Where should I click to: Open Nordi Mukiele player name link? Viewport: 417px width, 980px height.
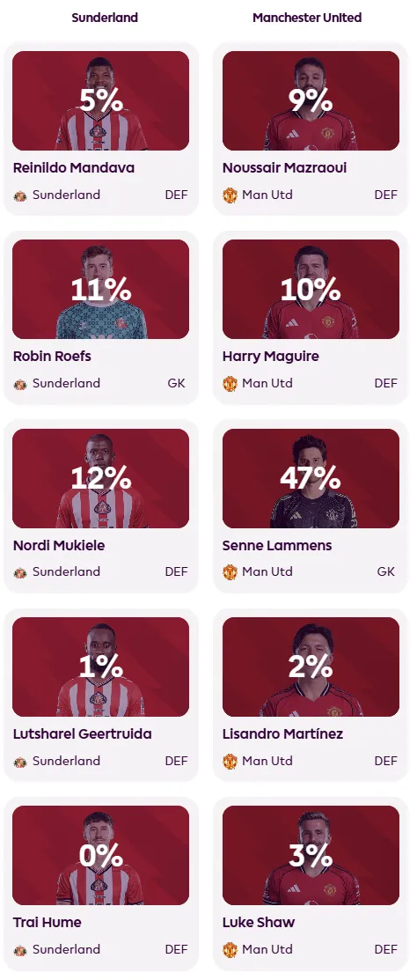[59, 545]
